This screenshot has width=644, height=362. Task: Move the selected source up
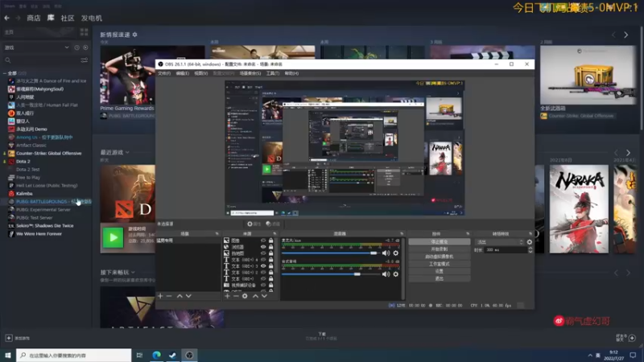pos(255,296)
